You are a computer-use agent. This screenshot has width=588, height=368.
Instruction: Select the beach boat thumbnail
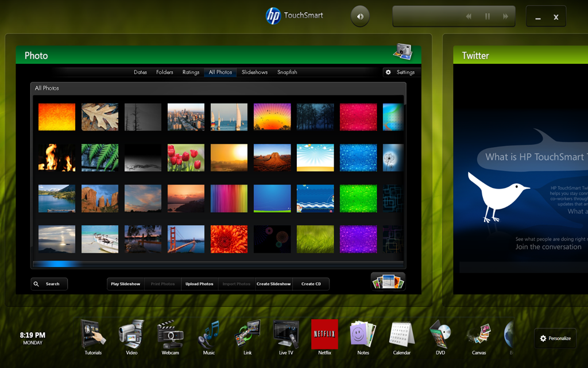point(100,239)
